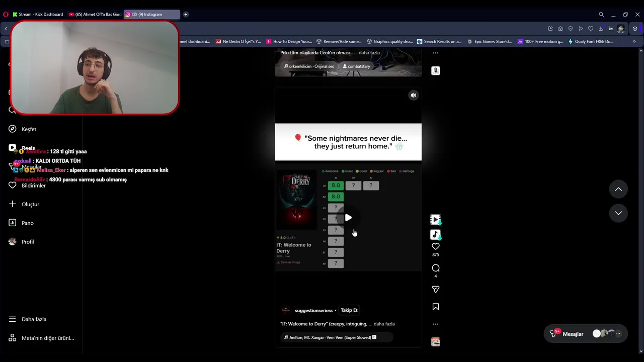Open the Remove/Hide some bookmark

coord(339,42)
